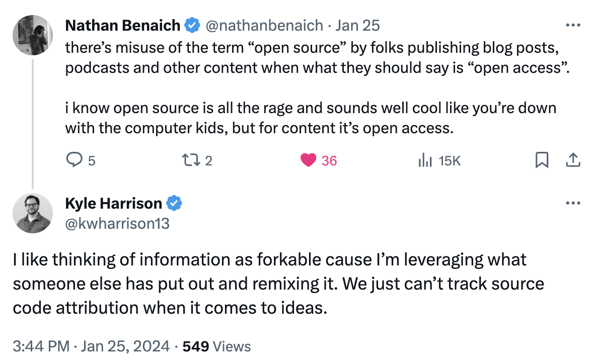Click the reply icon on Nathan's tweet
The width and height of the screenshot is (596, 364).
click(x=74, y=160)
